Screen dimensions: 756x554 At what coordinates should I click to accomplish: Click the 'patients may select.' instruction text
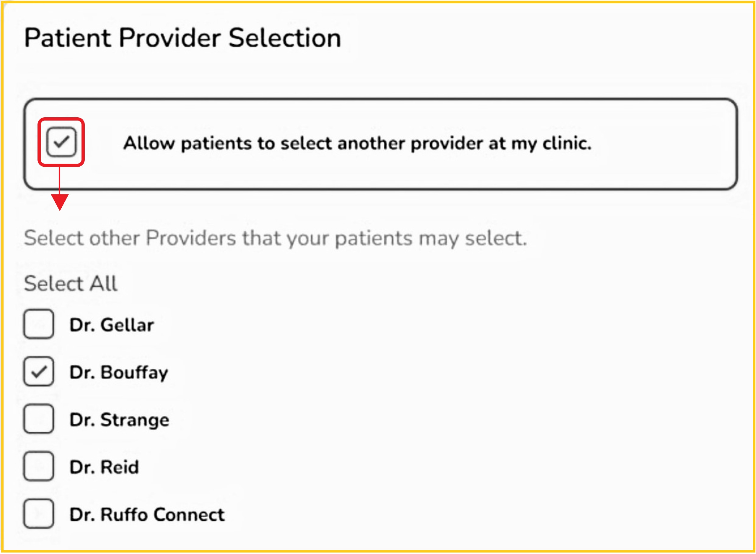tap(431, 239)
